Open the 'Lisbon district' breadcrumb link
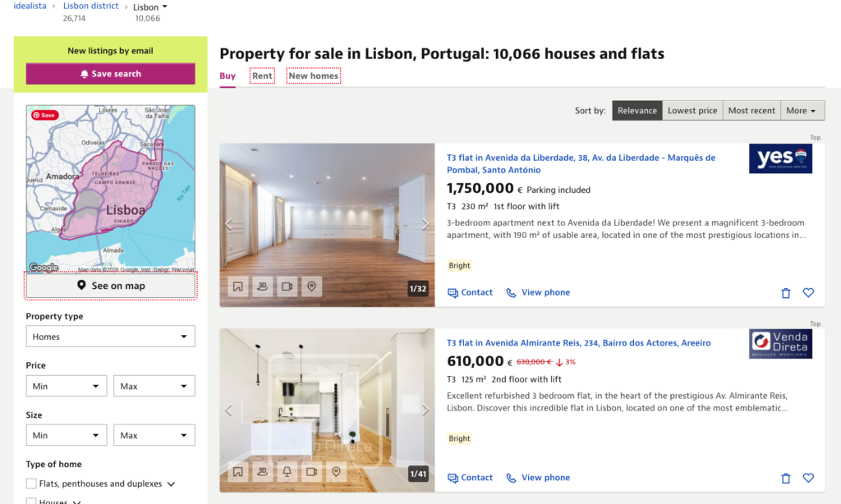 90,6
